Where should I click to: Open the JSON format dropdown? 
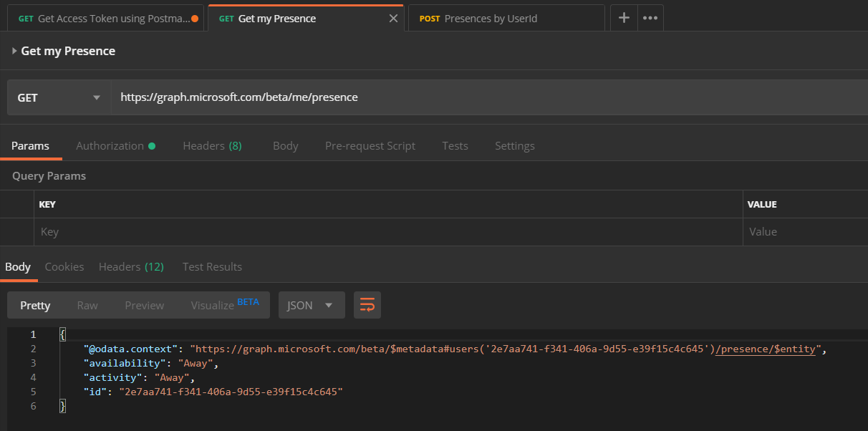pos(311,305)
